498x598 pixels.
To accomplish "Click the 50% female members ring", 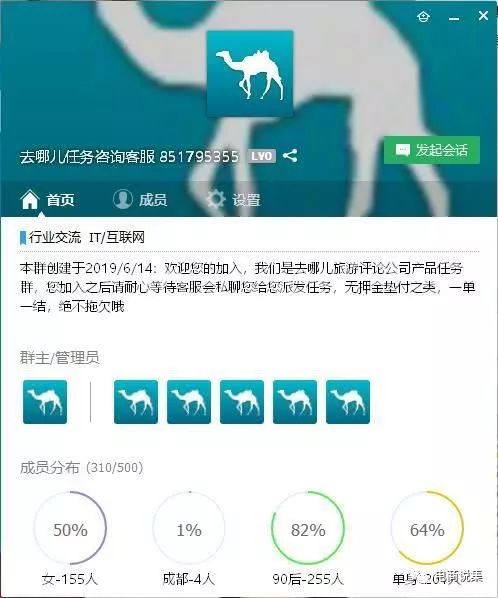I will pyautogui.click(x=70, y=528).
